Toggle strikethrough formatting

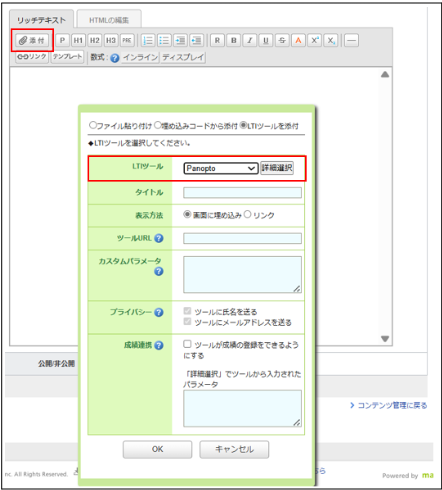[282, 40]
